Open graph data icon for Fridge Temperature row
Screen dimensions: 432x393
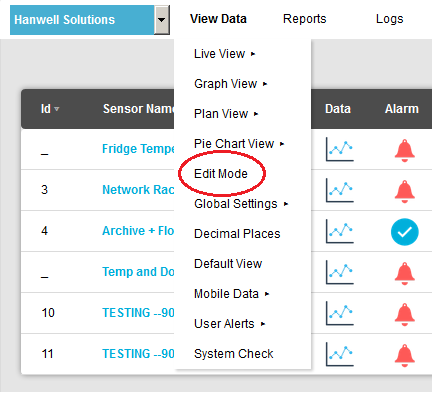tap(339, 149)
